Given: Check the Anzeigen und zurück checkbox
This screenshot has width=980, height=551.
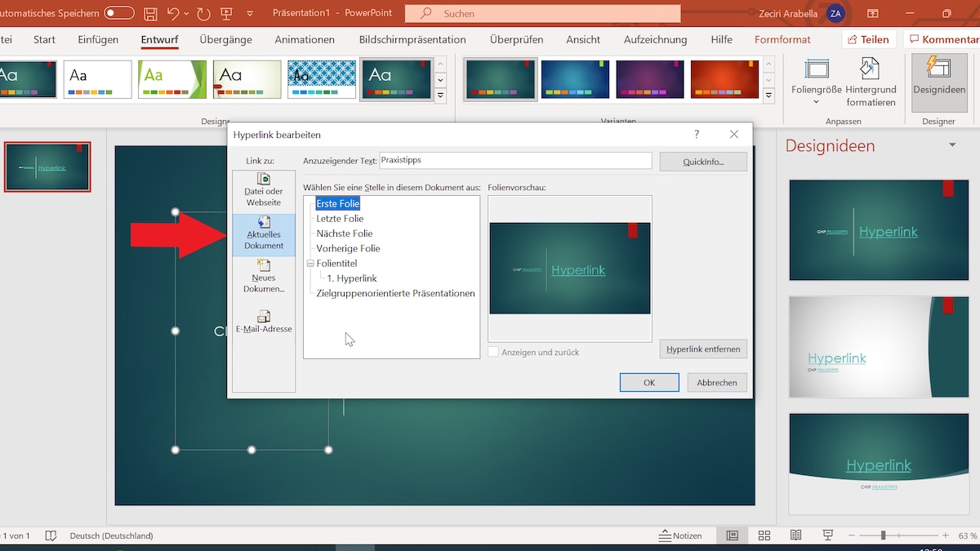Looking at the screenshot, I should pos(493,352).
